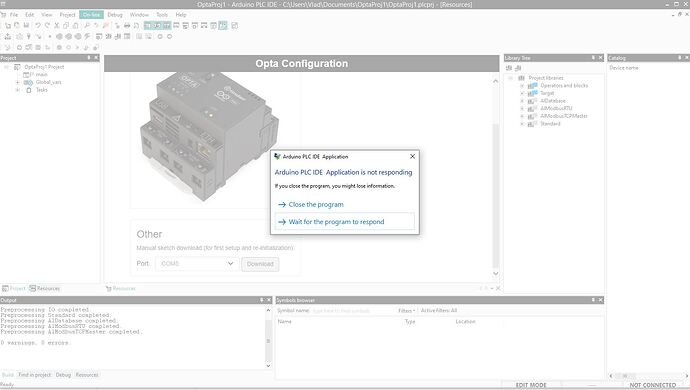The image size is (690, 390).
Task: Click the Find magnifier toolbar icon
Action: click(x=87, y=26)
